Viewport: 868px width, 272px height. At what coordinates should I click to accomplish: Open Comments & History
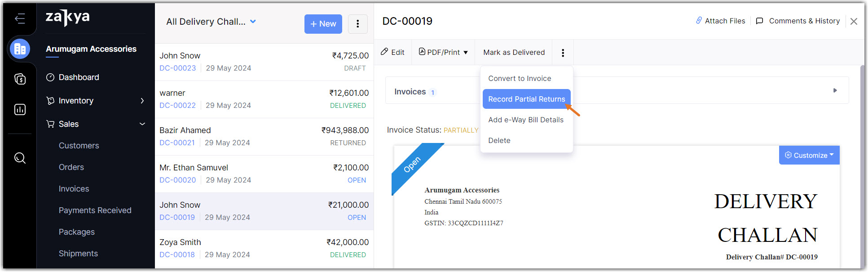798,21
